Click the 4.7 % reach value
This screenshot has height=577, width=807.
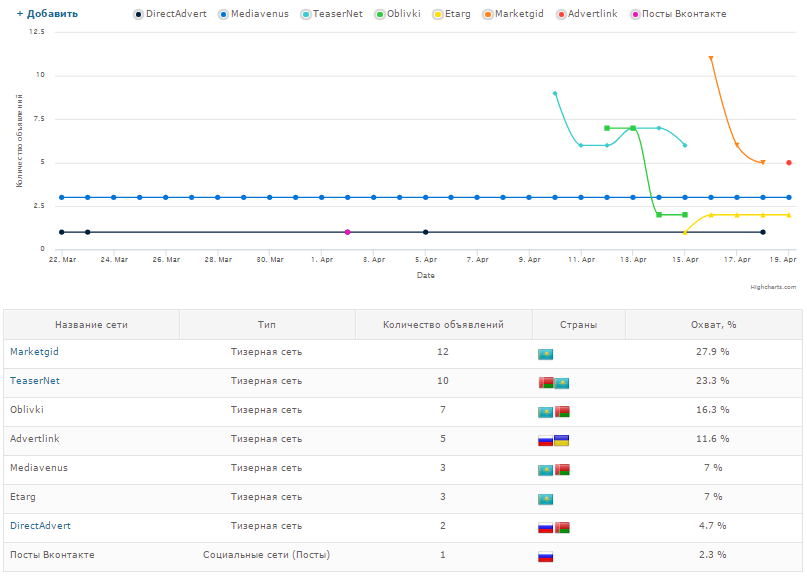pyautogui.click(x=713, y=526)
